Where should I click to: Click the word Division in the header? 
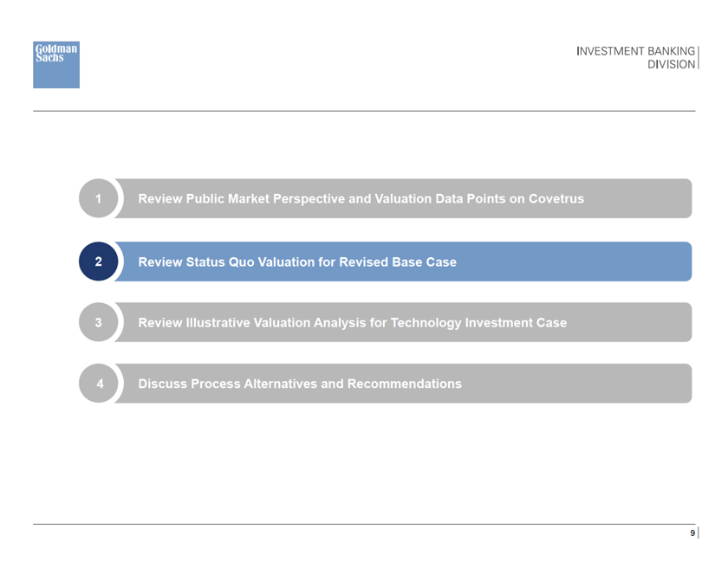point(671,65)
